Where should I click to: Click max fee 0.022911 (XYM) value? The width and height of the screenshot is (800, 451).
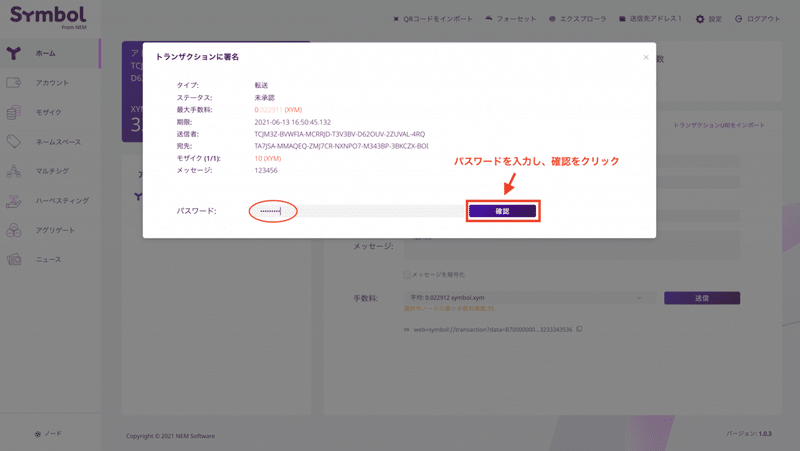tap(278, 110)
